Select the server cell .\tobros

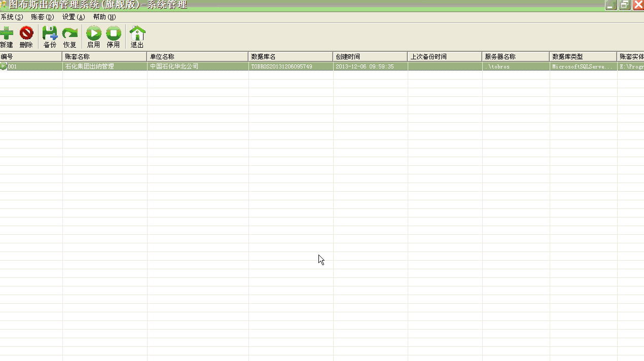coord(516,66)
